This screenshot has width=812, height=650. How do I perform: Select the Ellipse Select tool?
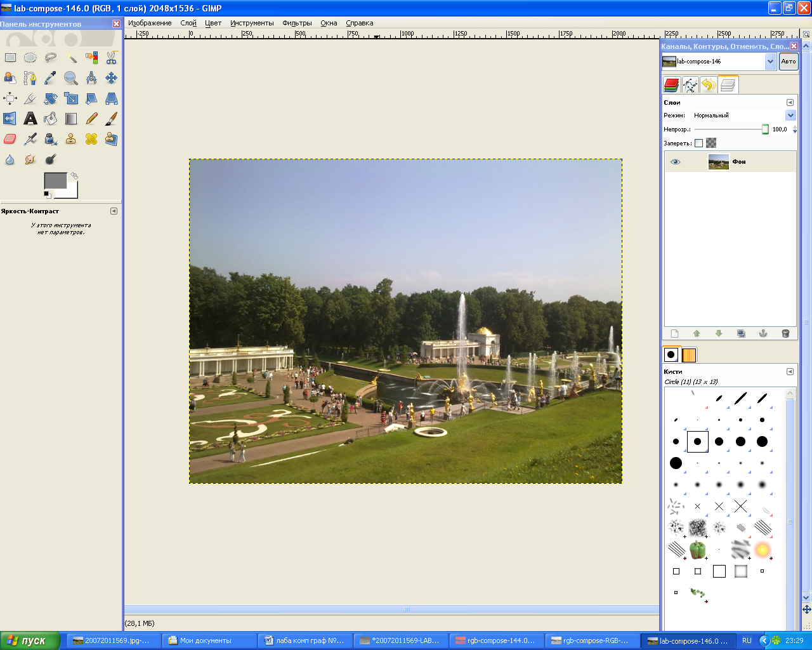(x=30, y=58)
